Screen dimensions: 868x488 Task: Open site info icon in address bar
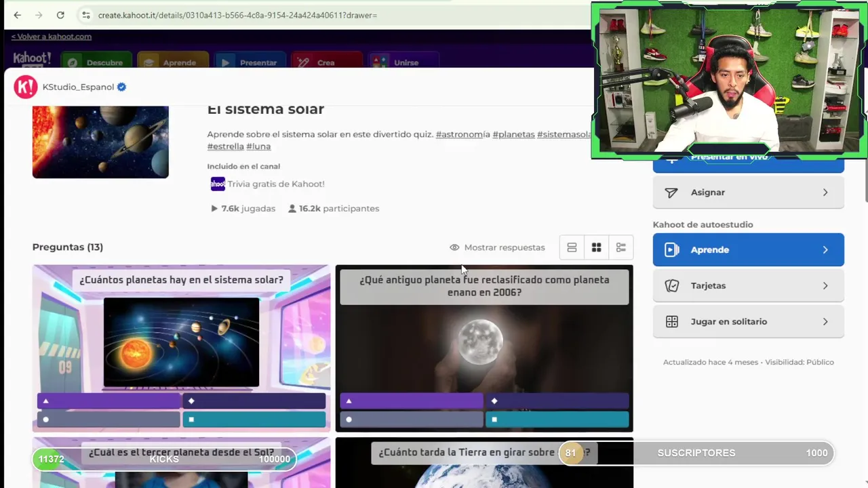coord(85,15)
